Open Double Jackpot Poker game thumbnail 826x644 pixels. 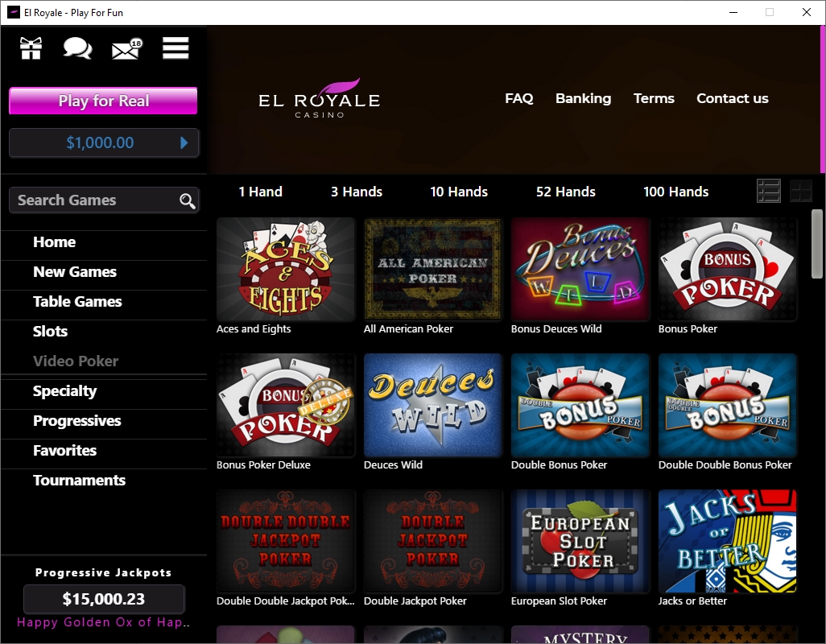(x=432, y=541)
